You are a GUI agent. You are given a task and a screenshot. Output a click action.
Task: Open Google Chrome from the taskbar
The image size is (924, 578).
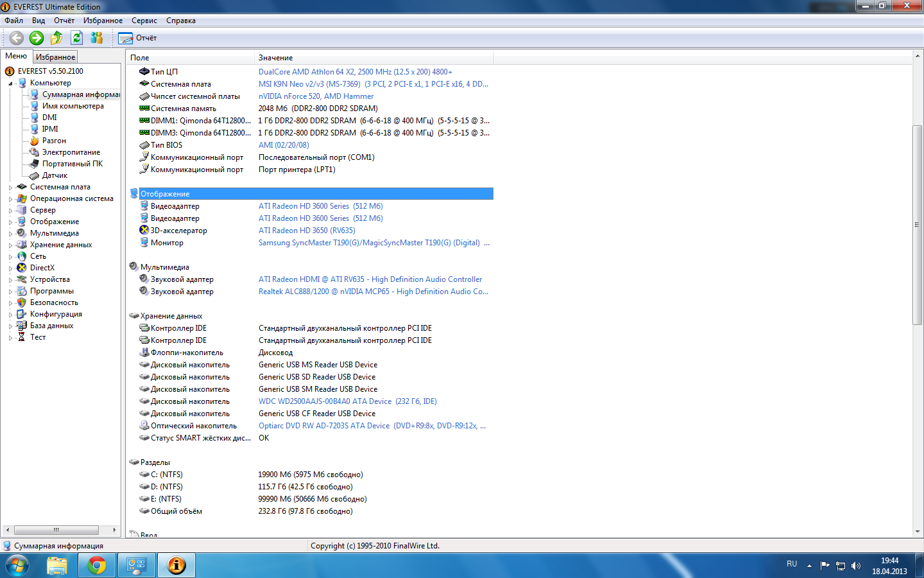97,565
